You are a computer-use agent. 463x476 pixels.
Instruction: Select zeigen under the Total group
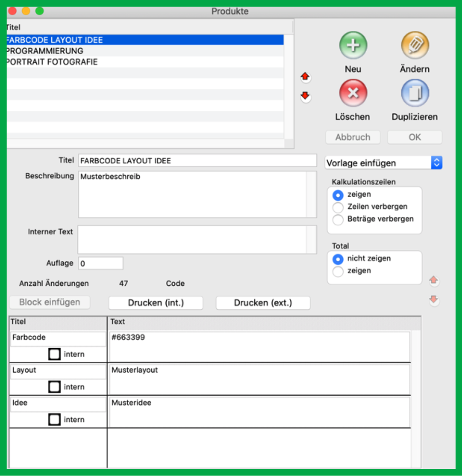(338, 271)
